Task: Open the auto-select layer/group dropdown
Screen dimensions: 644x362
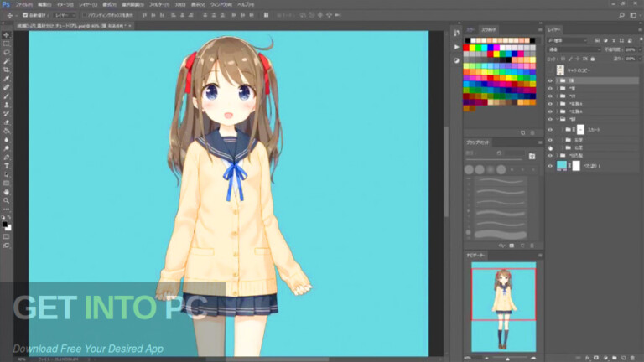Action: tap(64, 15)
